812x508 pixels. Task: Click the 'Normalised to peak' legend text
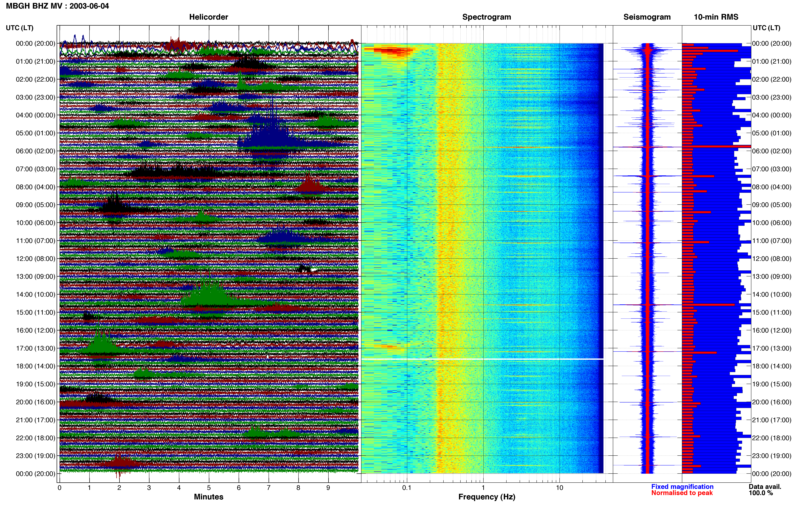[682, 493]
